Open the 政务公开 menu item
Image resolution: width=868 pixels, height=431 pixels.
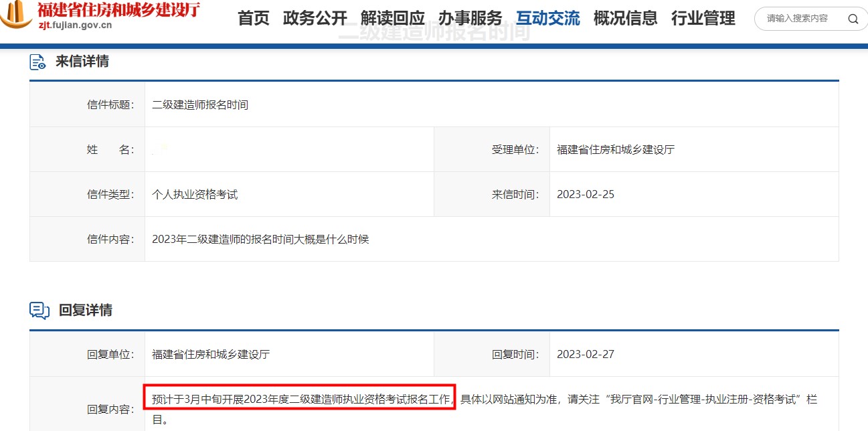tap(315, 19)
